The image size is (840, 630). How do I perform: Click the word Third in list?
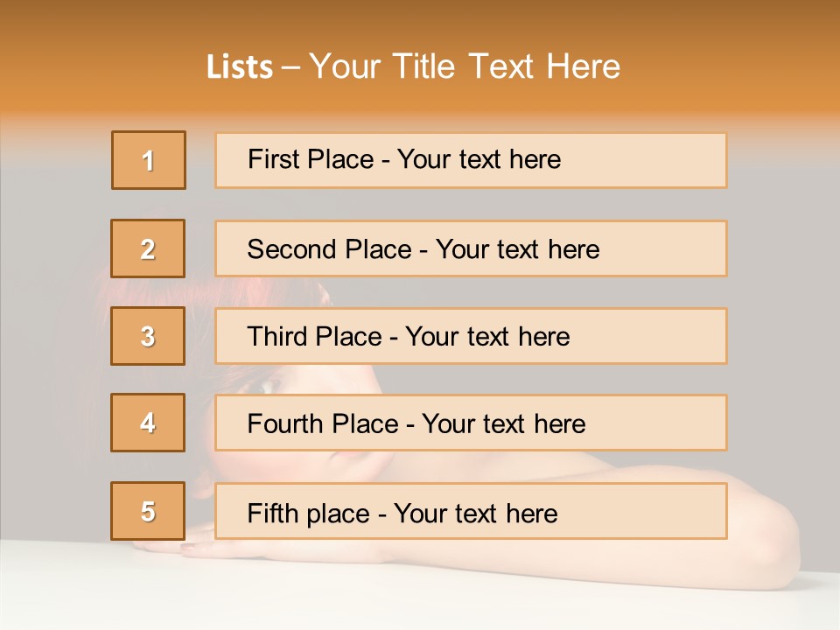coord(278,337)
